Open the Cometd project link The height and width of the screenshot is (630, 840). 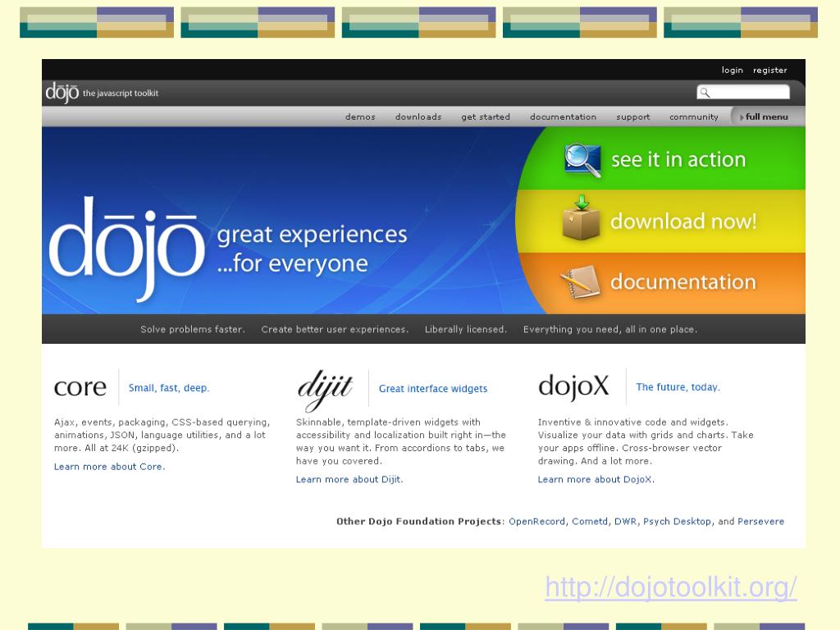[589, 522]
